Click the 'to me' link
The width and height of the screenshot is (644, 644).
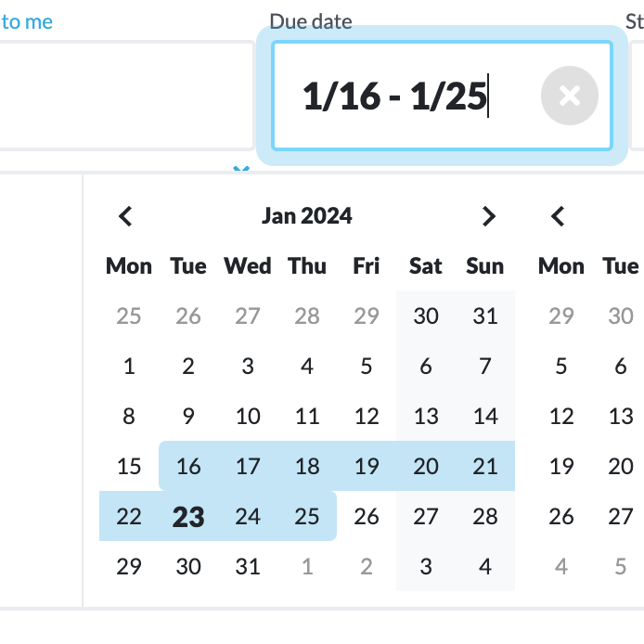pos(27,21)
